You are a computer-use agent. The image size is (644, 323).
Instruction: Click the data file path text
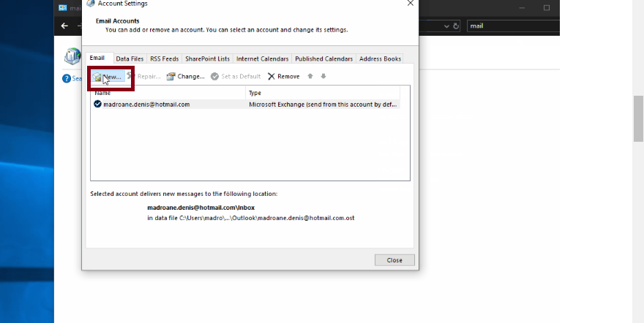(x=250, y=218)
